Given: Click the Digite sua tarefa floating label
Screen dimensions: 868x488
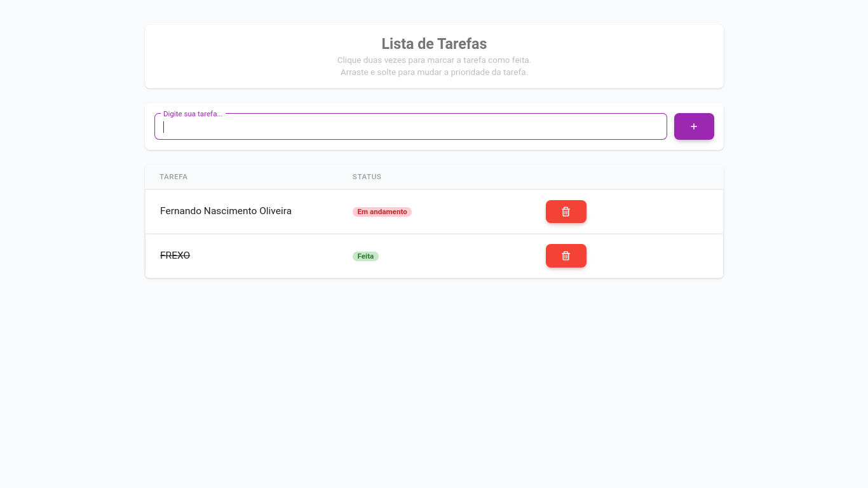Looking at the screenshot, I should (193, 114).
